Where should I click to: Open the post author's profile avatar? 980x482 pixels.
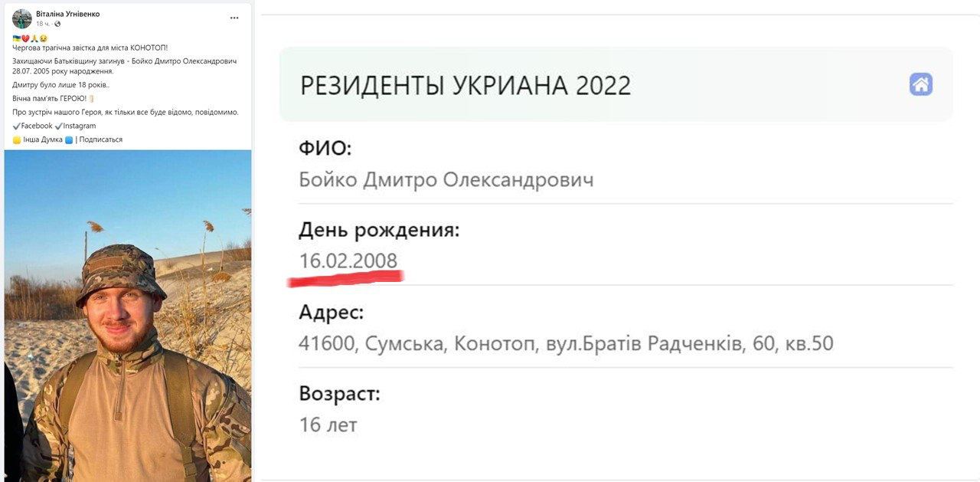(x=22, y=18)
